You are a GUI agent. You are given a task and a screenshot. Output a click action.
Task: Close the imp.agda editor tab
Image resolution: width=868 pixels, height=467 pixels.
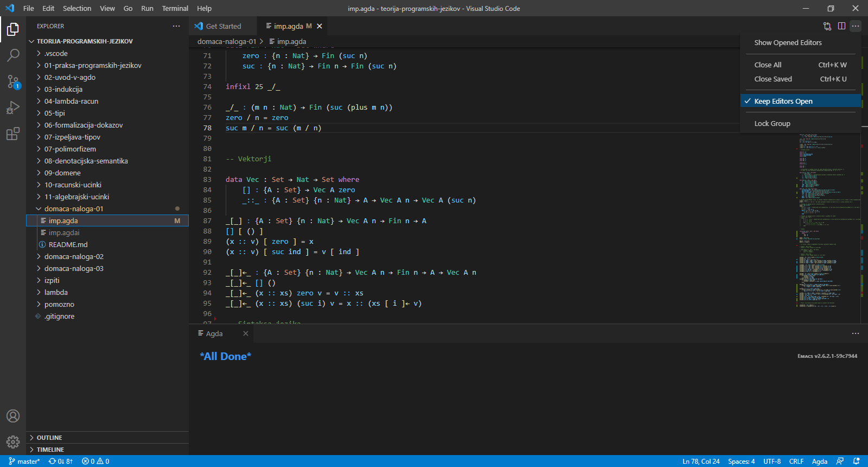320,26
